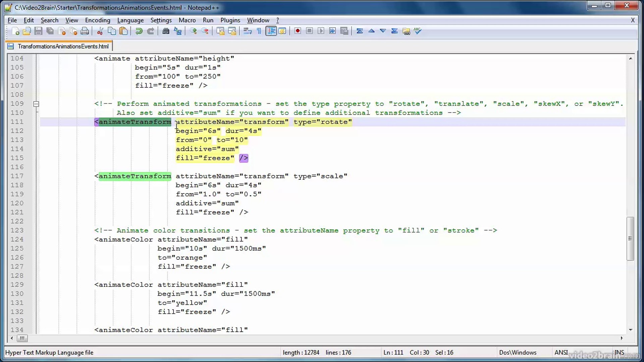
Task: Click line number 117 in margin
Action: [17, 176]
